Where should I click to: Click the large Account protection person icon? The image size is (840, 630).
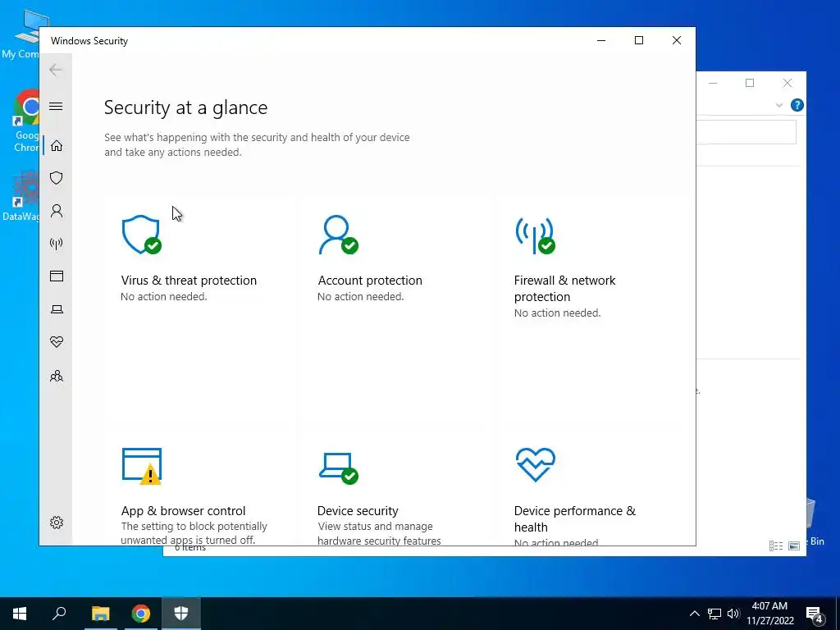click(338, 235)
